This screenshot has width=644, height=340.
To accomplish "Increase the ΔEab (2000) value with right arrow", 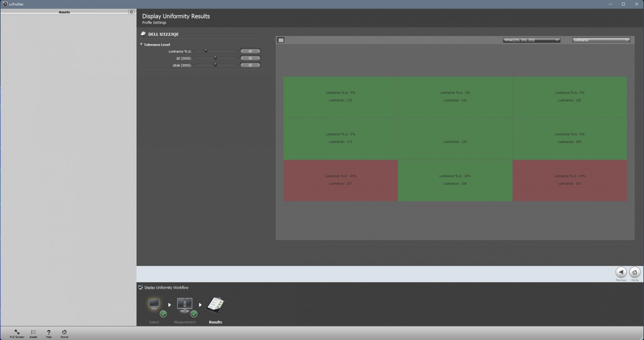I will point(258,65).
